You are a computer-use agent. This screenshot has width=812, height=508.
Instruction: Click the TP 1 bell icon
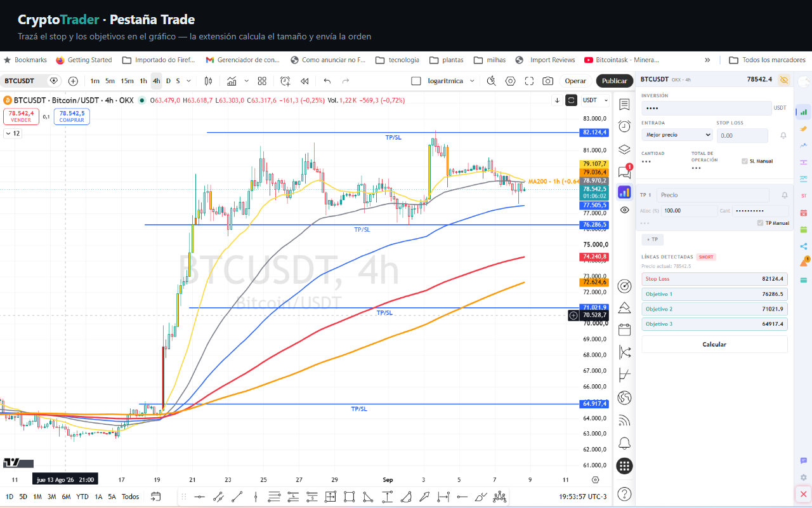pyautogui.click(x=785, y=195)
